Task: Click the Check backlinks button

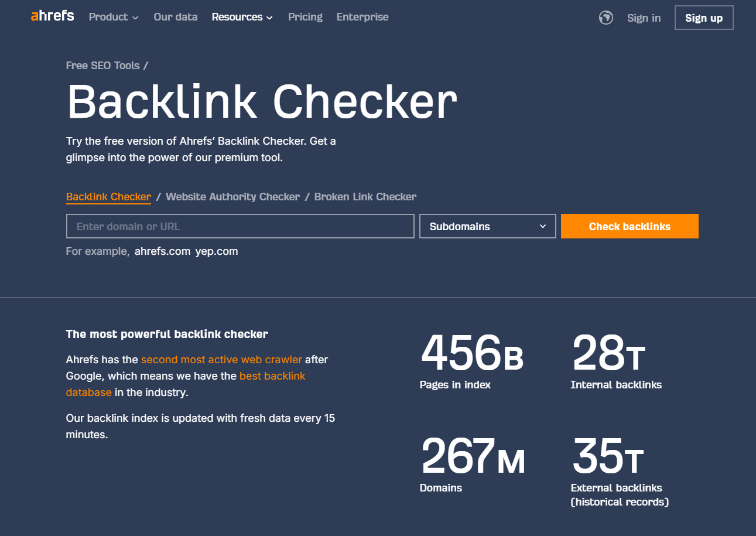Action: pyautogui.click(x=630, y=226)
